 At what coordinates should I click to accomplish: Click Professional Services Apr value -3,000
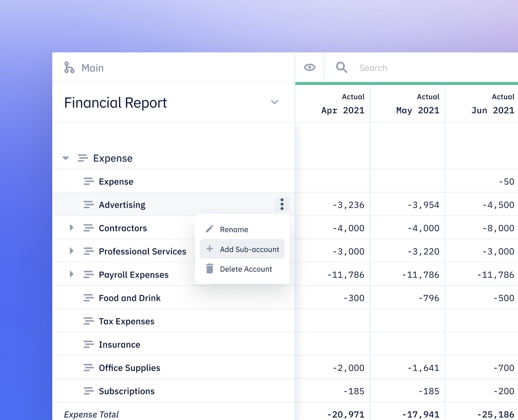click(x=348, y=252)
